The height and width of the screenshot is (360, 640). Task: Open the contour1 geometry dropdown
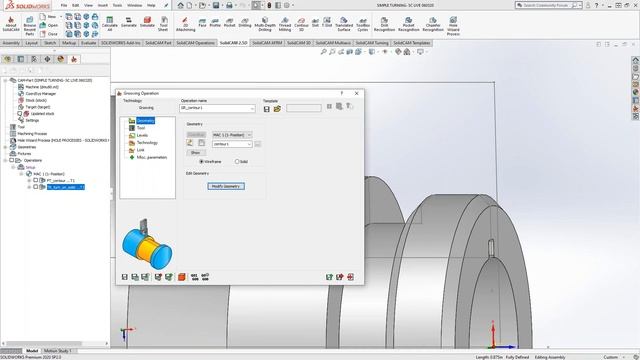pyautogui.click(x=249, y=144)
